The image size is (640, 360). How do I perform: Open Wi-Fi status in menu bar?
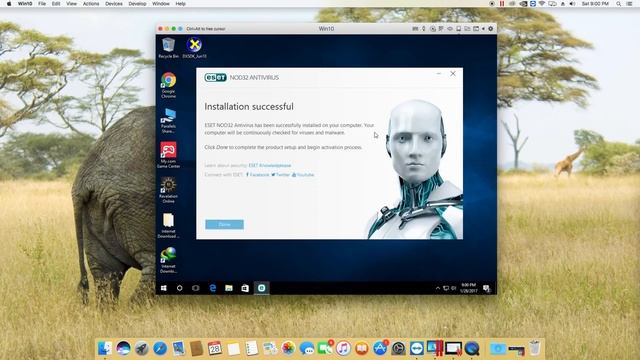pyautogui.click(x=542, y=4)
